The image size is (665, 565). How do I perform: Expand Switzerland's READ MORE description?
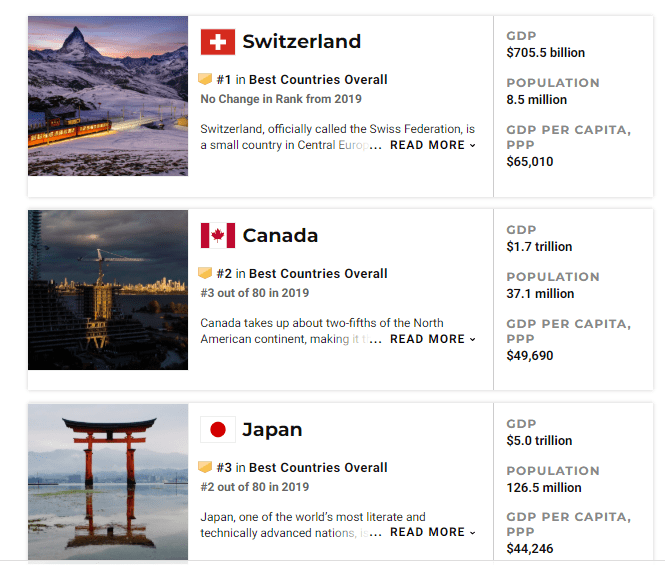432,146
